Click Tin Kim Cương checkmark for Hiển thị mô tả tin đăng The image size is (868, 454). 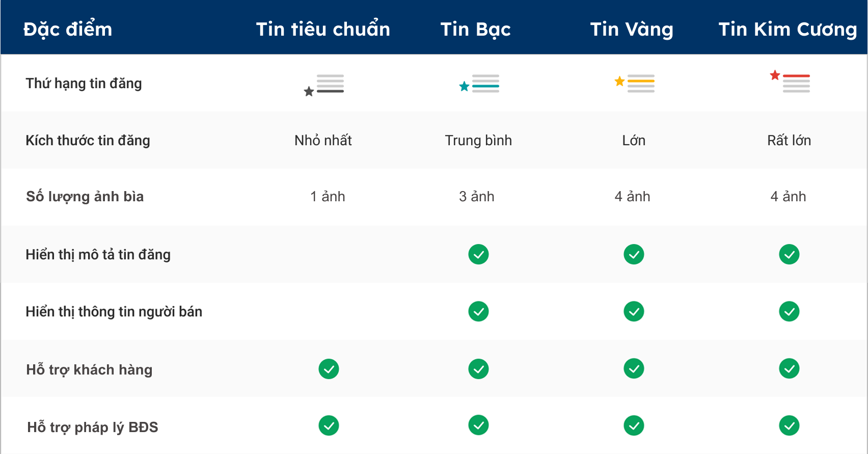coord(789,254)
